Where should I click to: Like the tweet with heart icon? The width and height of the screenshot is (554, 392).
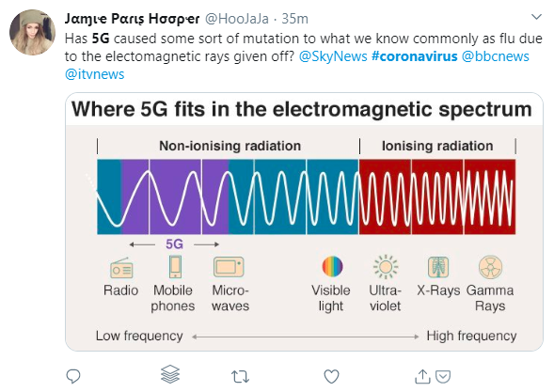pos(331,376)
